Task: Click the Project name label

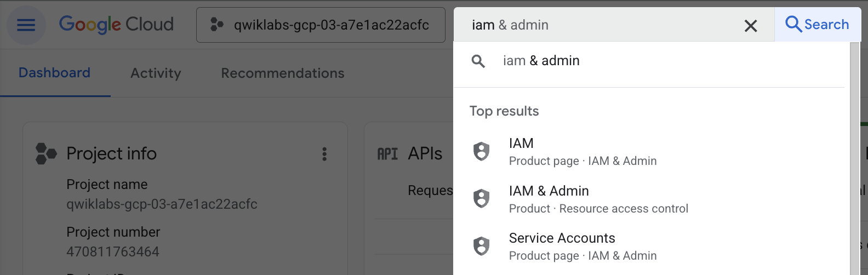Action: click(107, 184)
